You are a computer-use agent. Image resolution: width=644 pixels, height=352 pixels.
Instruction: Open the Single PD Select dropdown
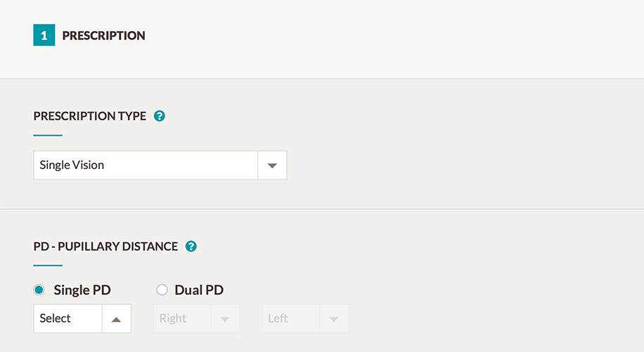(82, 319)
